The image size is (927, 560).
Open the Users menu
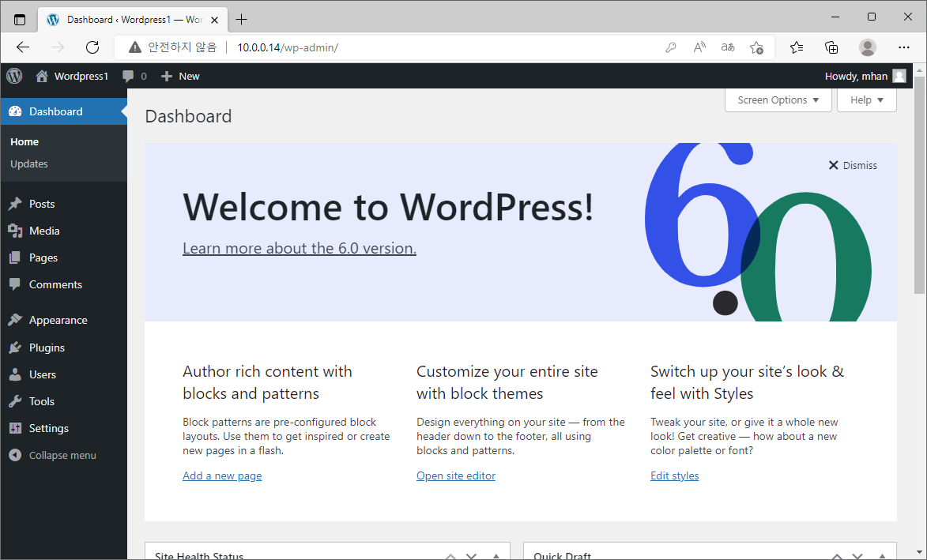point(64,374)
